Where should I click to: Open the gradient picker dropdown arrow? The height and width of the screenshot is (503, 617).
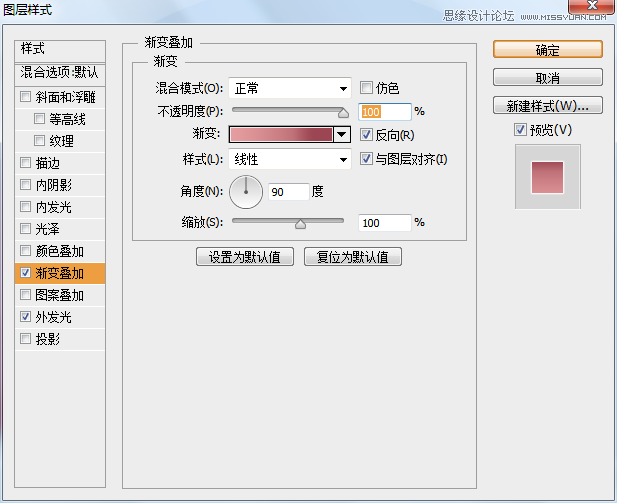click(342, 135)
